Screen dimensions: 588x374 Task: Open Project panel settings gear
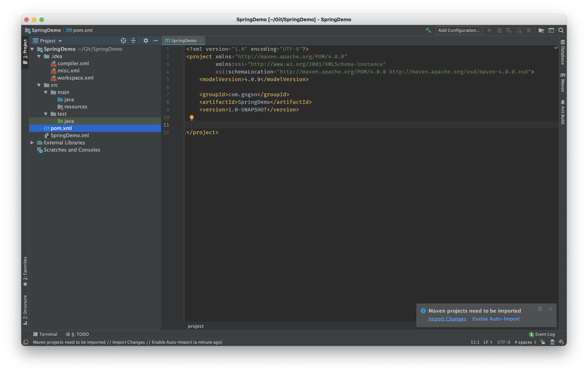click(x=146, y=41)
